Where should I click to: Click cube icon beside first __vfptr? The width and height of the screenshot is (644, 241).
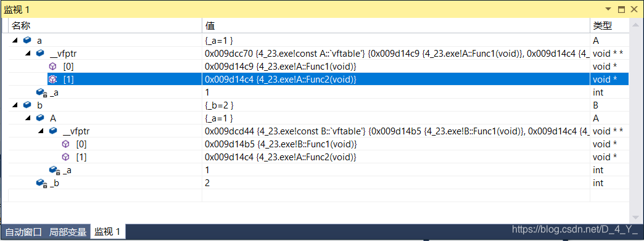pos(40,54)
